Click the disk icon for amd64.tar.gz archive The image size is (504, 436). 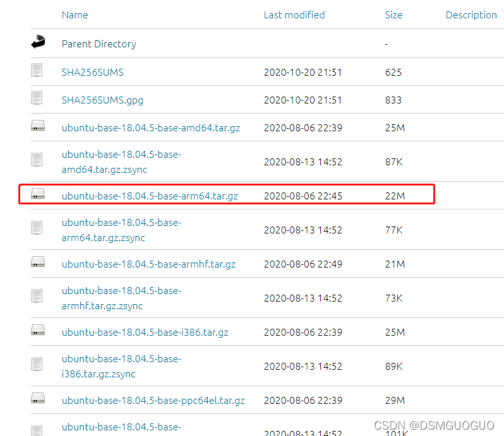coord(38,126)
